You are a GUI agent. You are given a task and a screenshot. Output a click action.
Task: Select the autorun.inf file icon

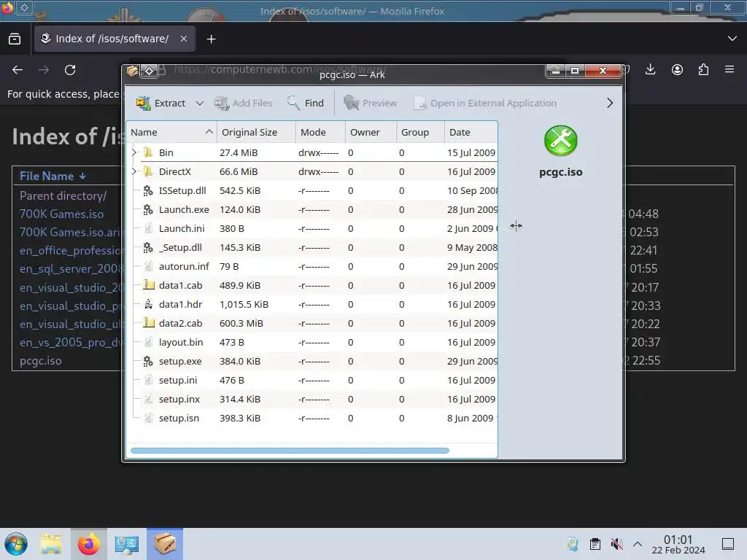148,266
